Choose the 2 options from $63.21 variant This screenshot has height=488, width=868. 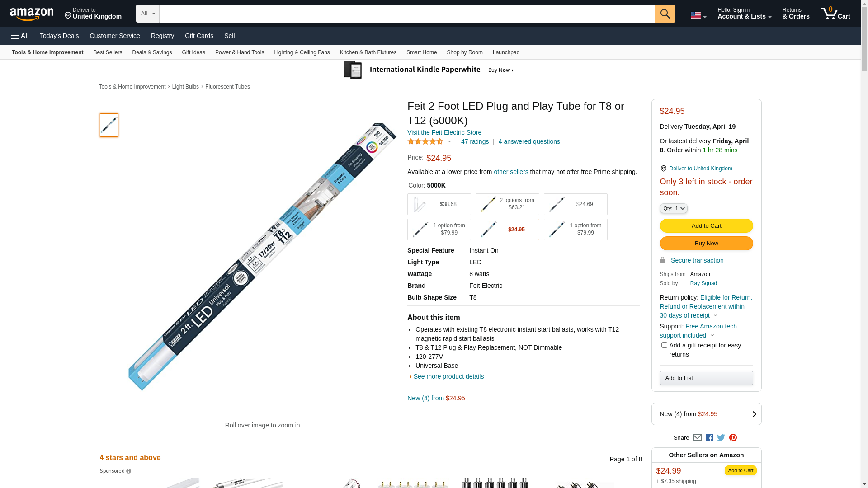click(x=507, y=204)
